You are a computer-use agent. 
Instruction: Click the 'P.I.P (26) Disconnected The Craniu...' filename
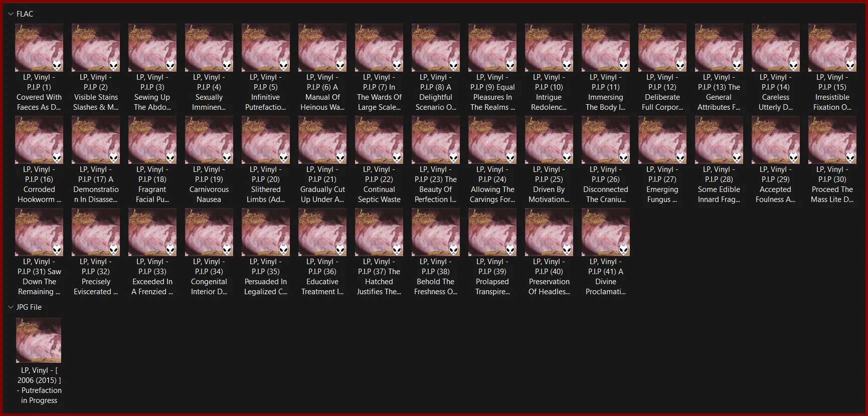click(x=606, y=184)
